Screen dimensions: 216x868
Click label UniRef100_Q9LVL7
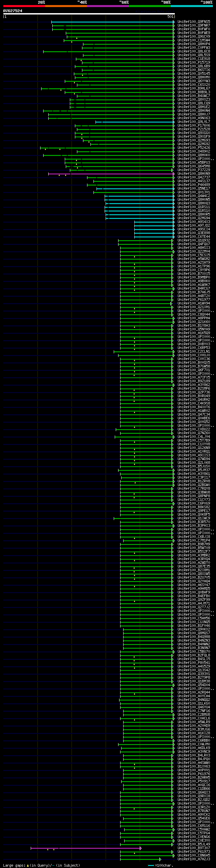[x=194, y=122]
